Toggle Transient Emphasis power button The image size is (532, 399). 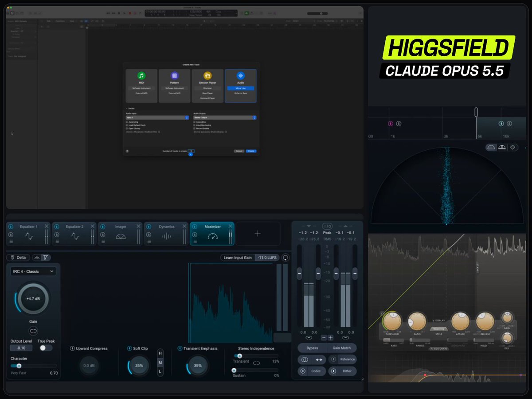180,348
